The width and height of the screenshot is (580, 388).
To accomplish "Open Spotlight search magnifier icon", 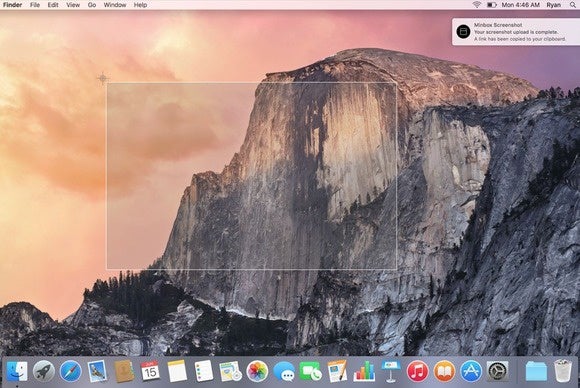I will click(x=573, y=5).
